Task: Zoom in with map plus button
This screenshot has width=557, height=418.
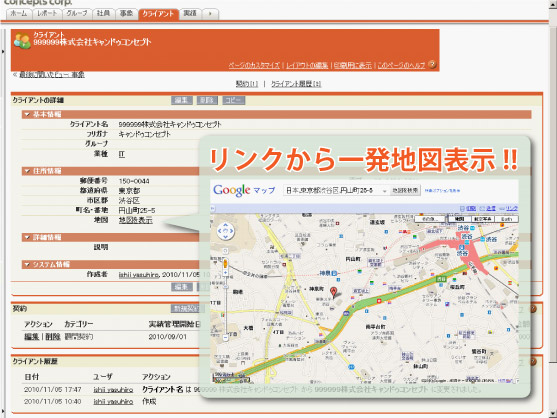Action: point(225,273)
